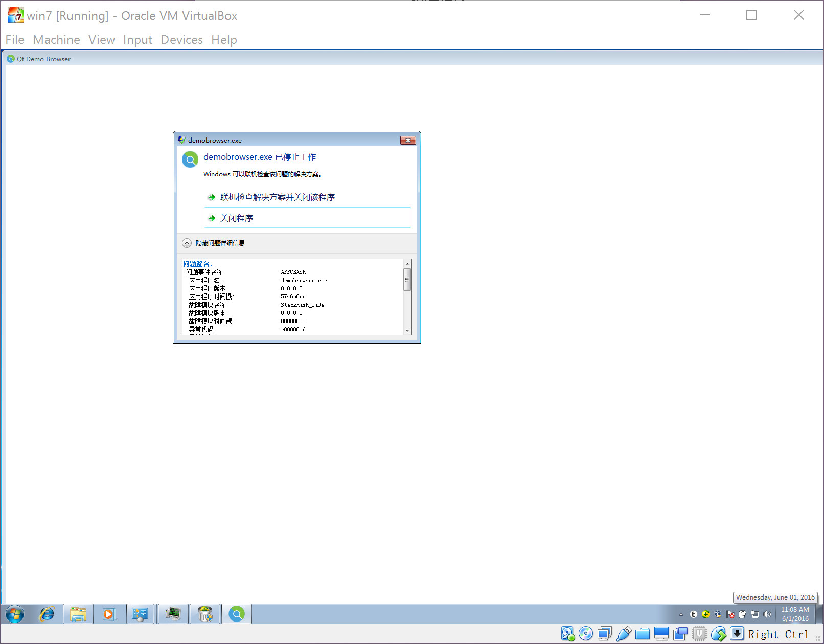Click the VirtualBox display monitor indicator
This screenshot has height=644, width=824.
tap(661, 634)
